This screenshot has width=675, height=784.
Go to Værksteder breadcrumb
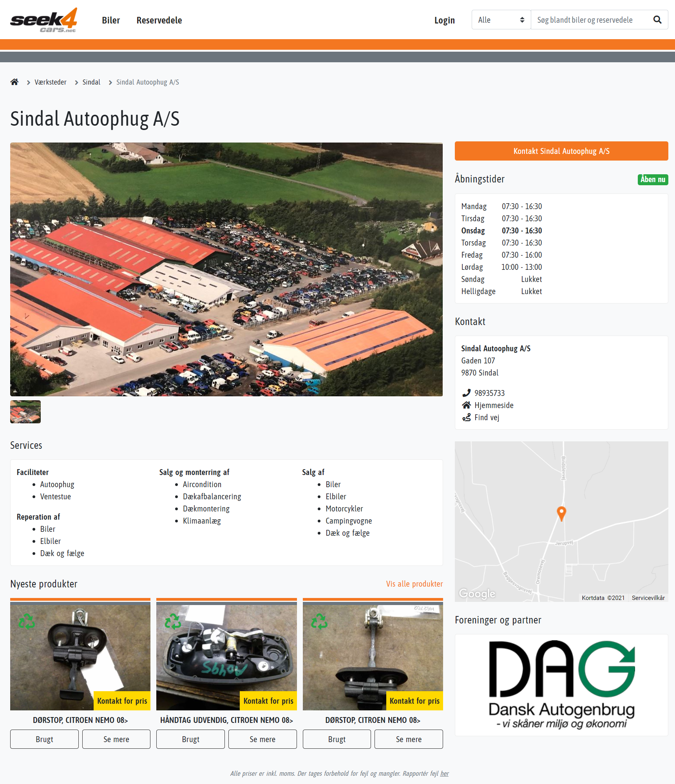[x=51, y=82]
